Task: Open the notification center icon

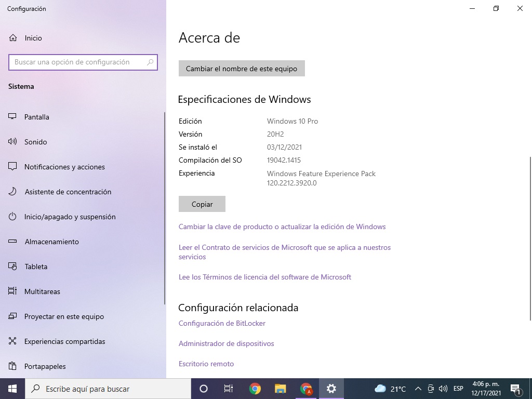Action: click(x=516, y=389)
